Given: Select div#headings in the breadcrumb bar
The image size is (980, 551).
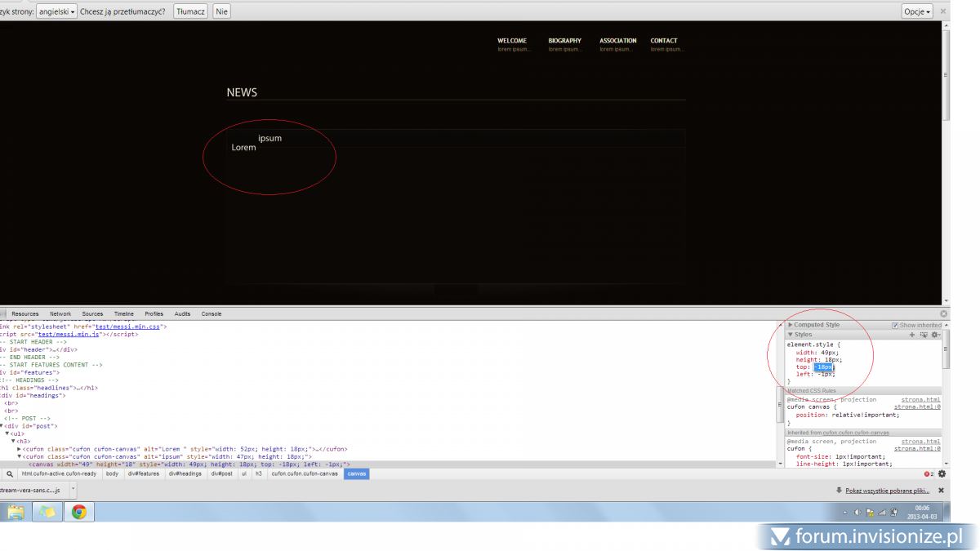Looking at the screenshot, I should pyautogui.click(x=185, y=473).
